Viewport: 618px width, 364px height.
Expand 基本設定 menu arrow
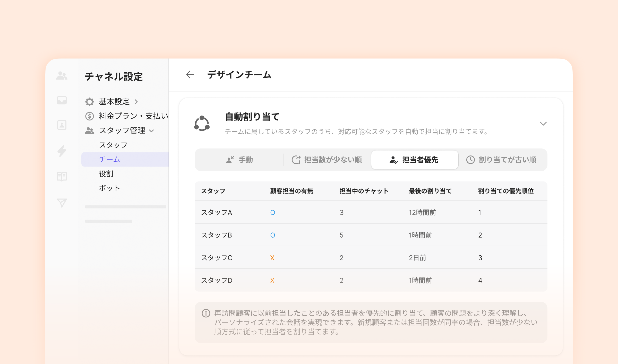point(136,102)
